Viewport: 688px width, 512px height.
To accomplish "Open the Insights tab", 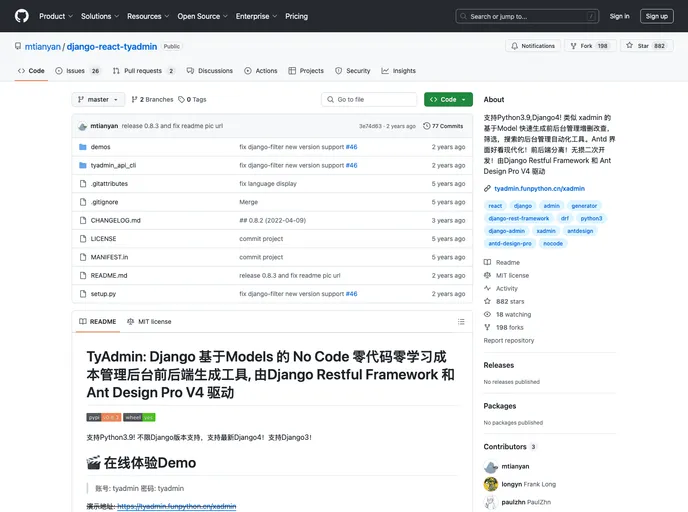I will pos(398,71).
